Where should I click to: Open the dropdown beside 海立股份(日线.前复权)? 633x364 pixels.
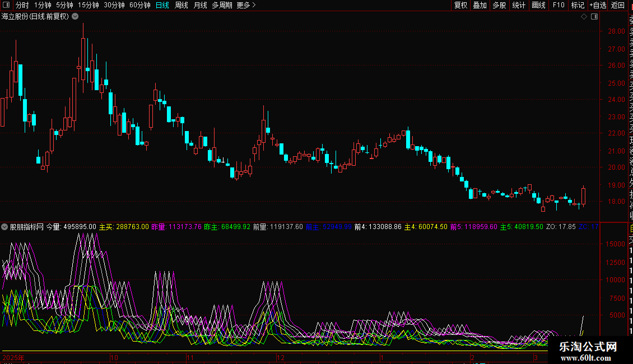coord(75,17)
